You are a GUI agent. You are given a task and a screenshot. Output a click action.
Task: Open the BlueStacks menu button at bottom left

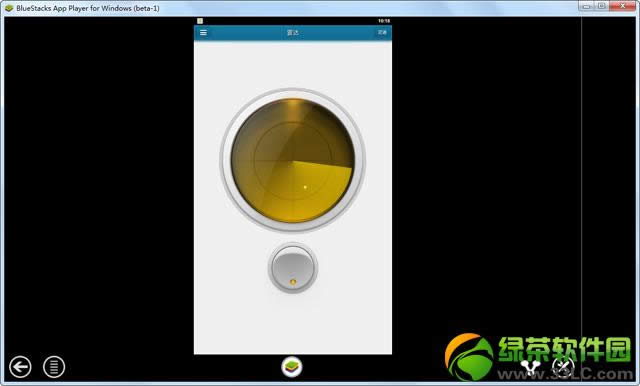(54, 367)
